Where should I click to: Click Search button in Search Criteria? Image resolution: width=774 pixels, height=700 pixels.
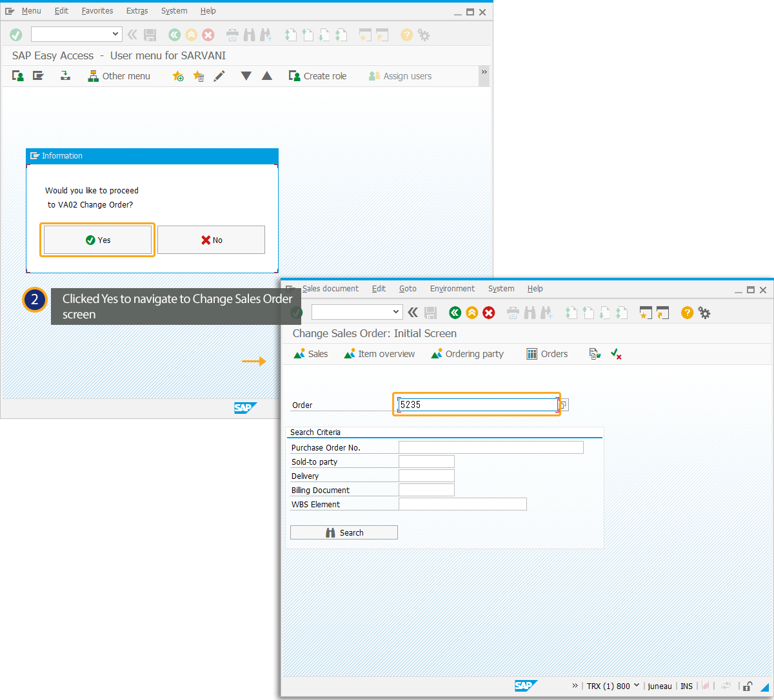coord(344,532)
